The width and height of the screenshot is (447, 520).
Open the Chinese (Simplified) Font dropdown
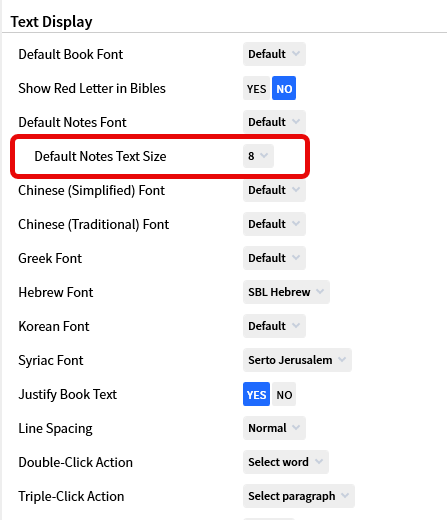coord(274,190)
